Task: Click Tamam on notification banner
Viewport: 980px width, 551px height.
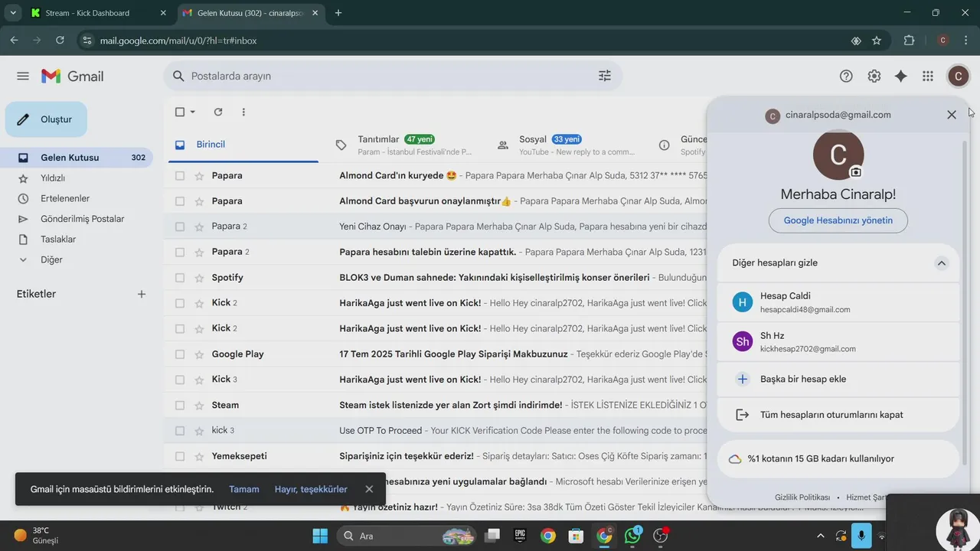Action: tap(244, 489)
